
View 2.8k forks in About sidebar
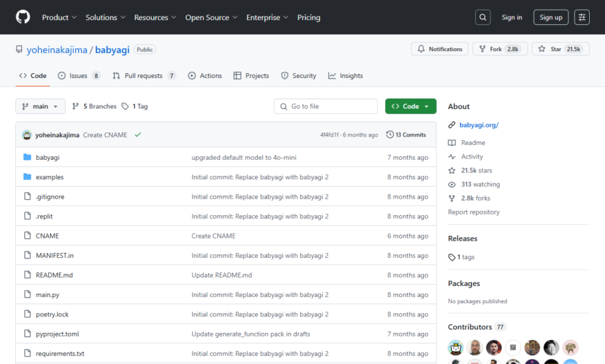point(469,198)
